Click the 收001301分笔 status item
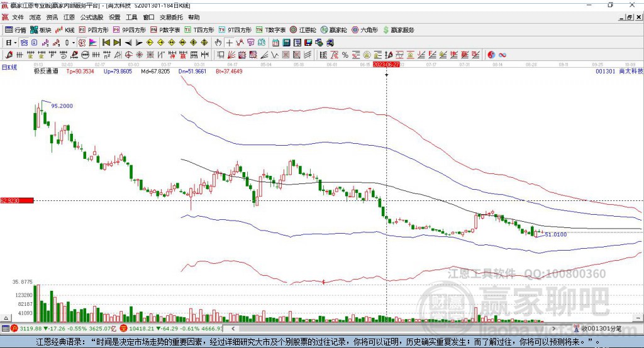Image resolution: width=644 pixels, height=348 pixels. pyautogui.click(x=597, y=329)
